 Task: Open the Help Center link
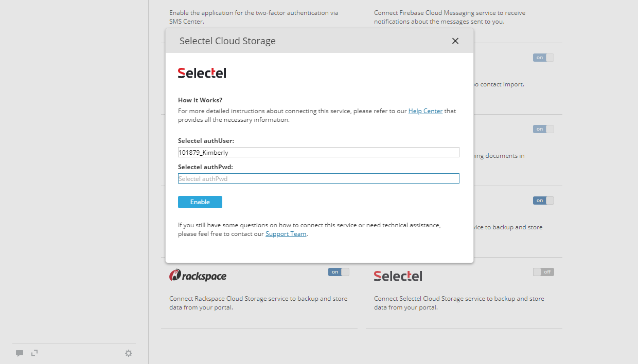point(426,111)
